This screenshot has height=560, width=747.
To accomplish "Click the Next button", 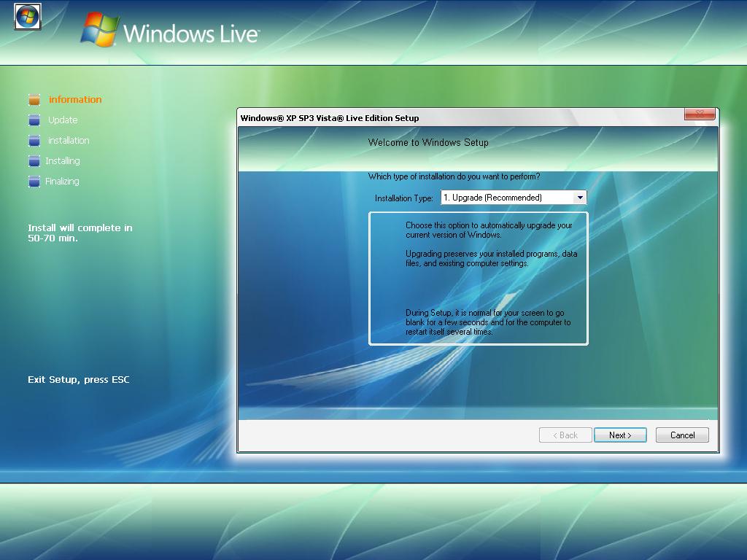I will click(x=620, y=435).
